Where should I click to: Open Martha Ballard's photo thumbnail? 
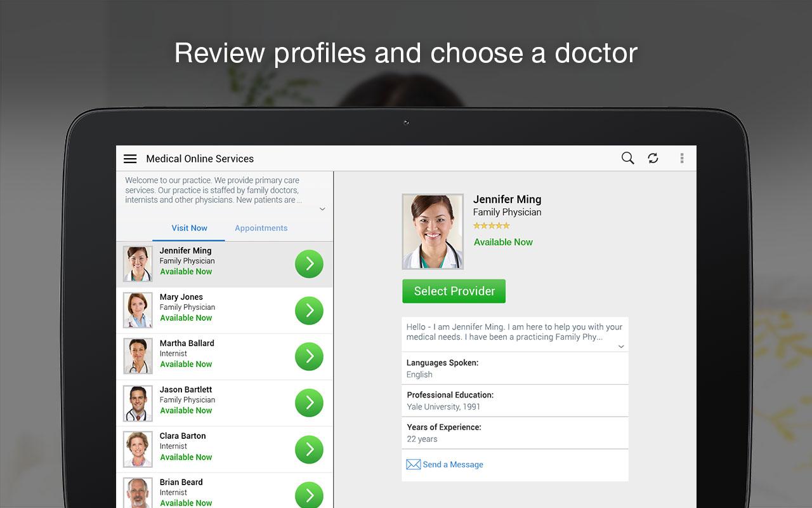[138, 356]
